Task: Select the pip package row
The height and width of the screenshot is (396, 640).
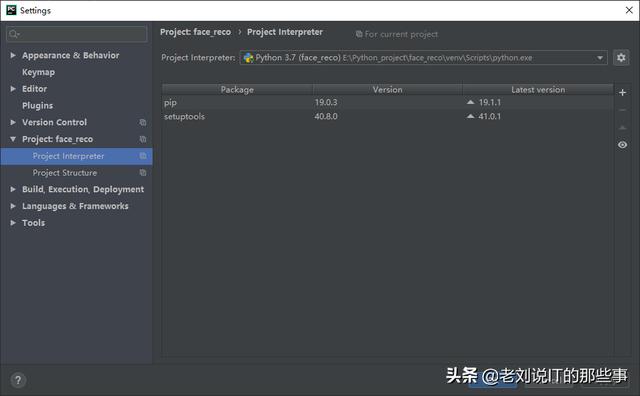Action: coord(387,102)
